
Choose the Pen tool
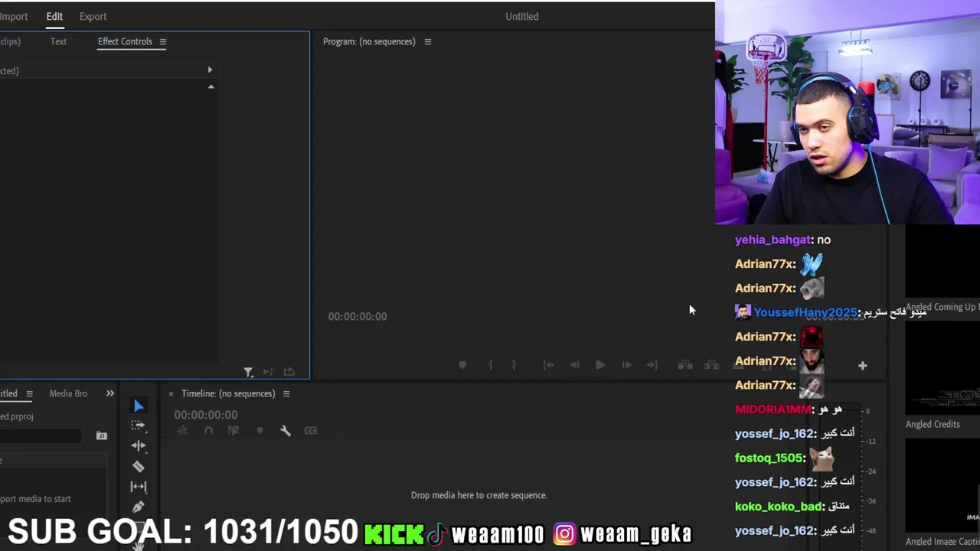(139, 507)
